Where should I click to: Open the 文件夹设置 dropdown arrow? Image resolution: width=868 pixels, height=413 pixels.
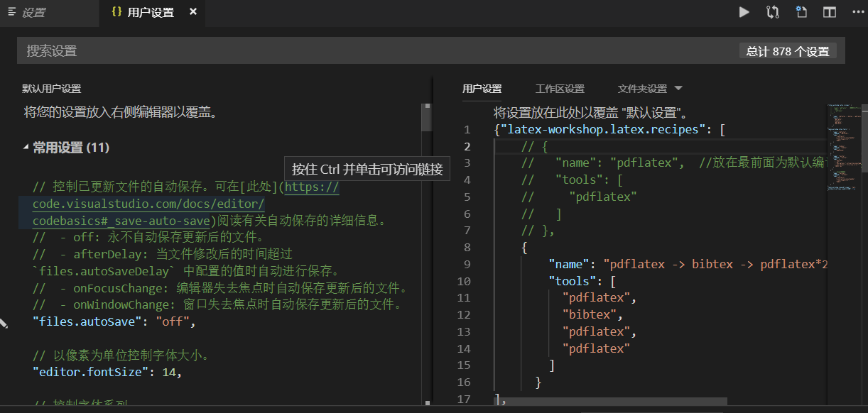coord(678,88)
